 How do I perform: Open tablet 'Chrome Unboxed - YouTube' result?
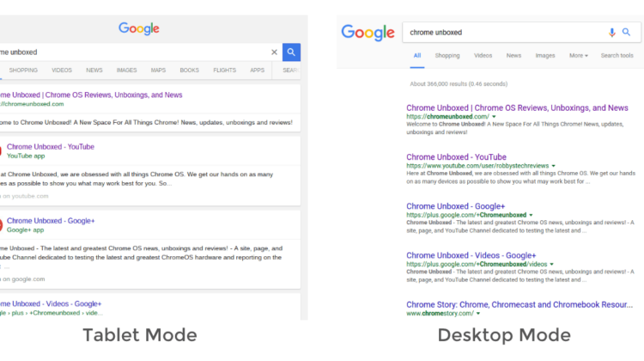51,147
